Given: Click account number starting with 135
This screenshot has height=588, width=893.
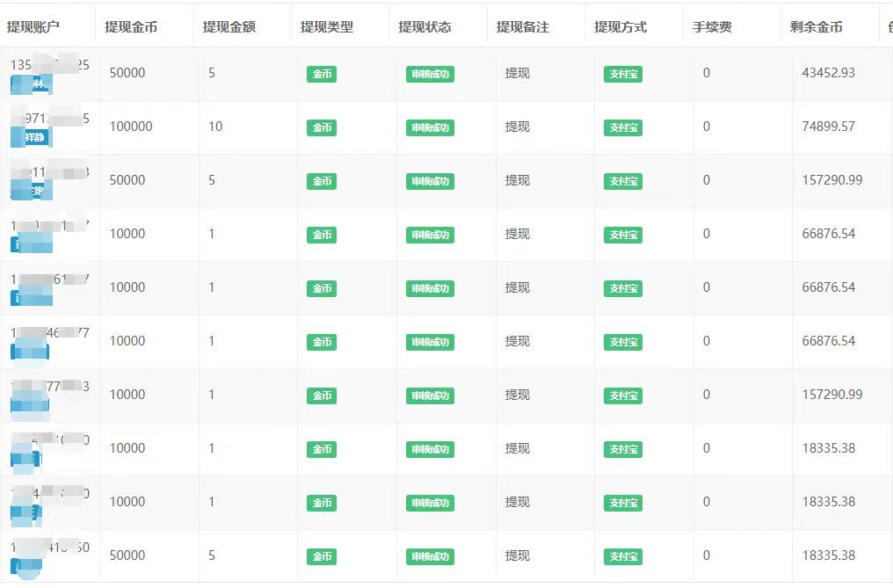Looking at the screenshot, I should pyautogui.click(x=50, y=65).
